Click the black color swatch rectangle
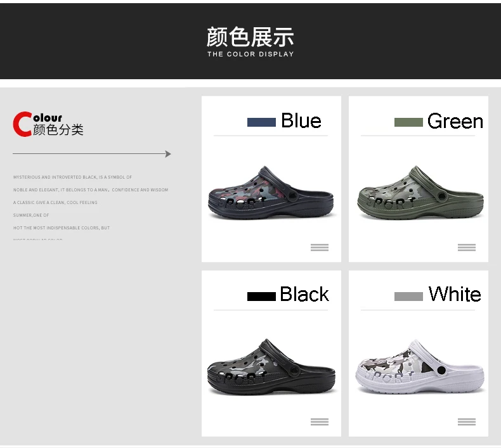Image resolution: width=501 pixels, height=448 pixels. click(x=261, y=297)
